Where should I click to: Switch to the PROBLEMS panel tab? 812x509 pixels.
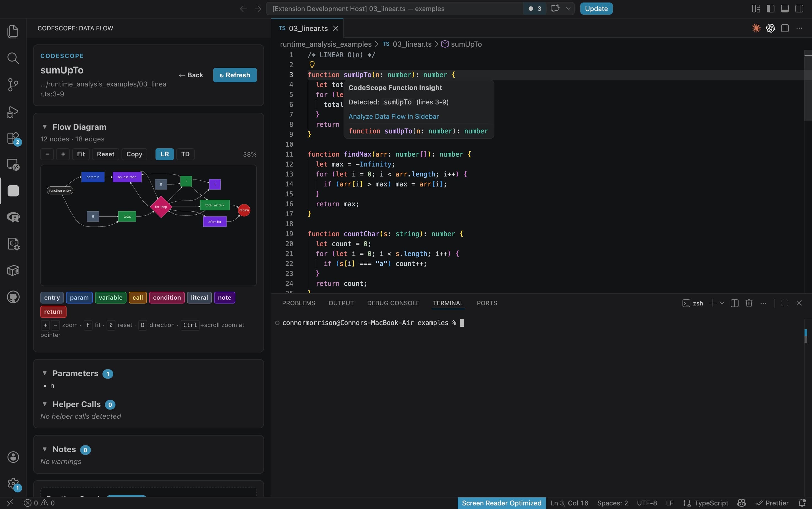(x=299, y=303)
